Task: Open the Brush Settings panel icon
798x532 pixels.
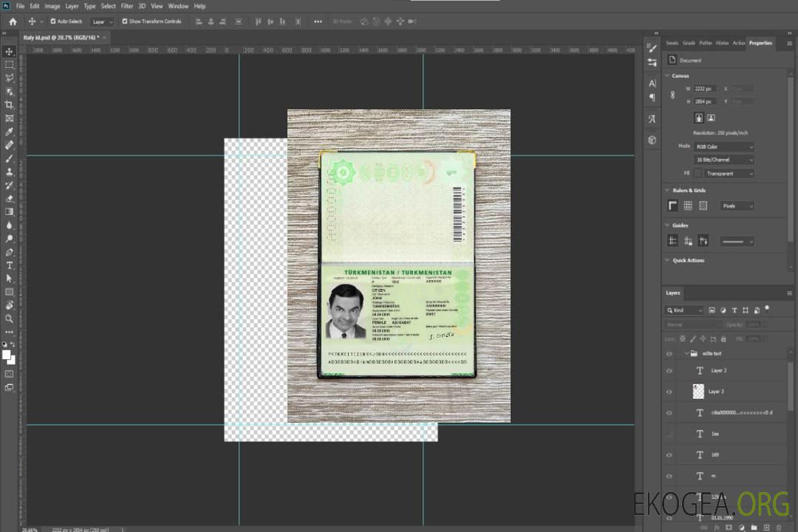Action: click(x=652, y=62)
